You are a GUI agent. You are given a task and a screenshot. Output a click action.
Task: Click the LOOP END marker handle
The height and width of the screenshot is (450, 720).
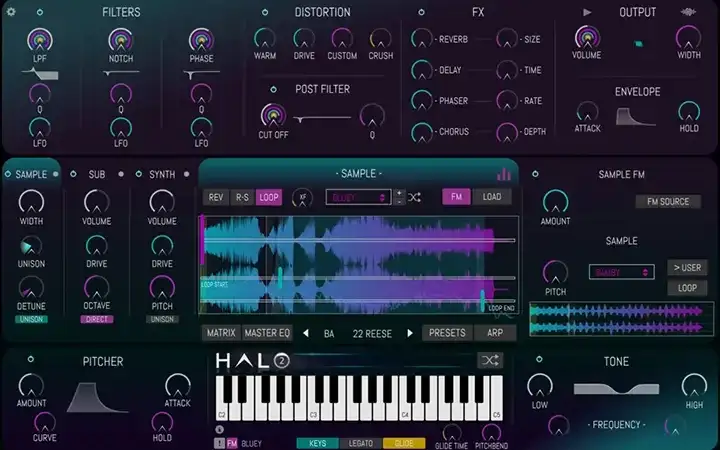[x=483, y=301]
